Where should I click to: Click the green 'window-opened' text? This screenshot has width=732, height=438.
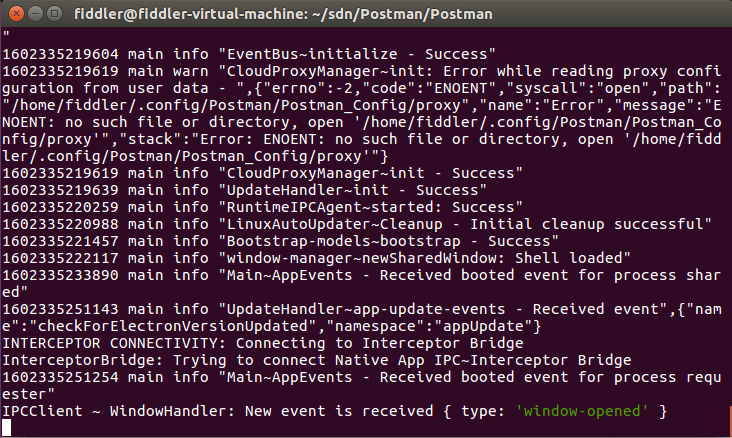pyautogui.click(x=582, y=411)
